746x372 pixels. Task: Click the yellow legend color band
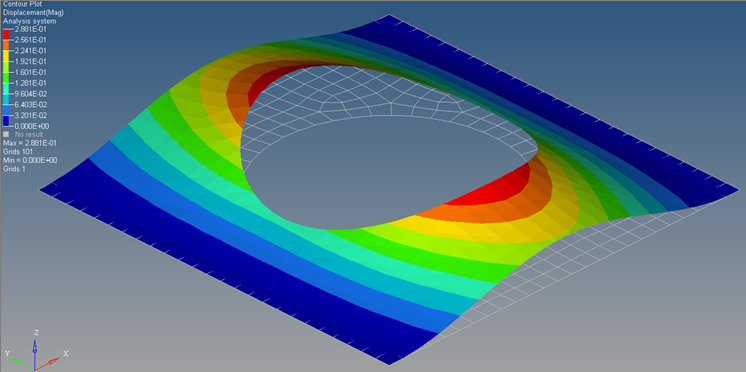point(6,56)
